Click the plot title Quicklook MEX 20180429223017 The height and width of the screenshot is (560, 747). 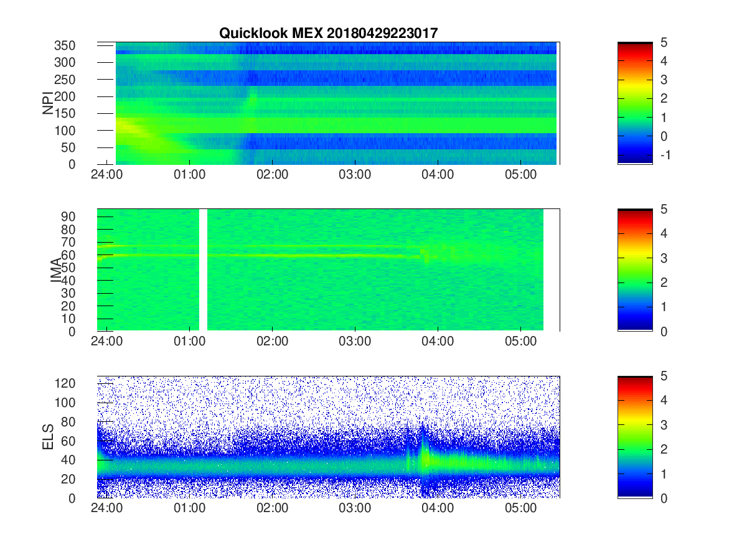pyautogui.click(x=328, y=33)
